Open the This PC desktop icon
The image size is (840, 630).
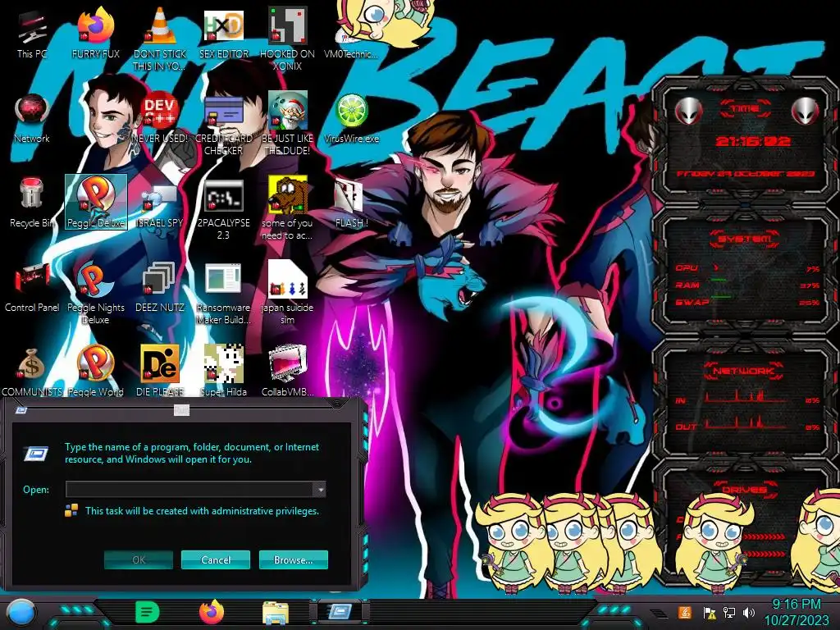click(x=32, y=33)
